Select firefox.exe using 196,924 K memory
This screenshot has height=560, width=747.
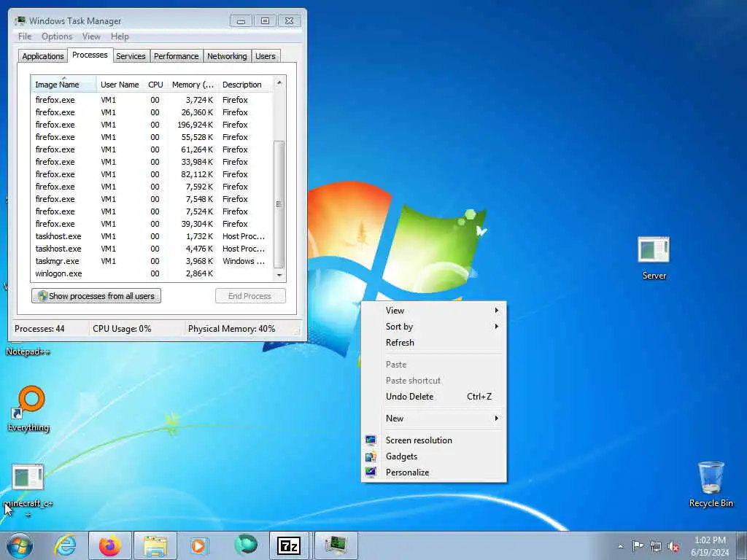pos(152,125)
